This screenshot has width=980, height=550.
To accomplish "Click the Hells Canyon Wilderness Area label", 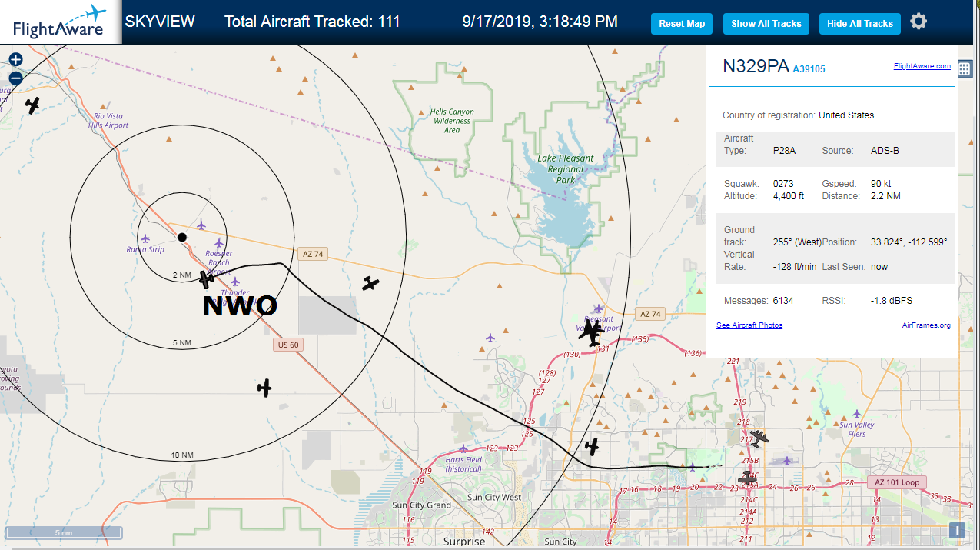I will pyautogui.click(x=452, y=121).
